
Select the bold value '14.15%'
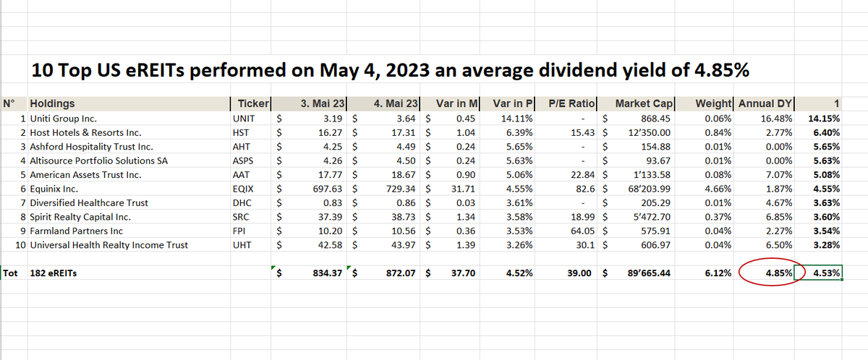click(x=818, y=118)
